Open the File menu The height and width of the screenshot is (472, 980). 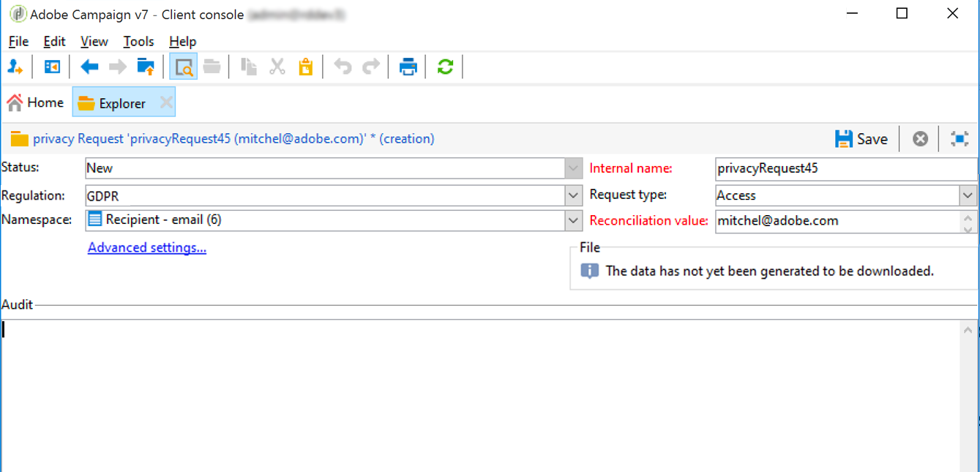click(18, 42)
